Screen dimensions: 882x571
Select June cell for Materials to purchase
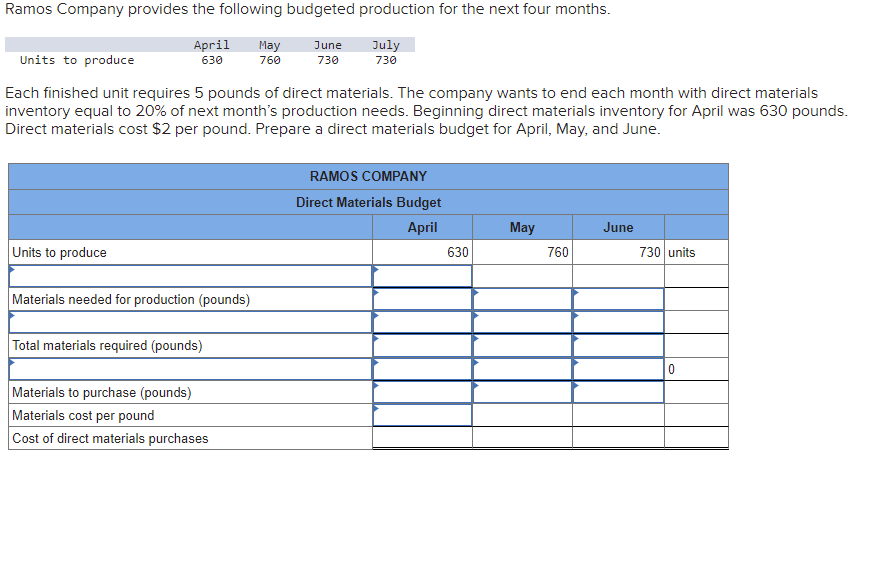coord(618,392)
